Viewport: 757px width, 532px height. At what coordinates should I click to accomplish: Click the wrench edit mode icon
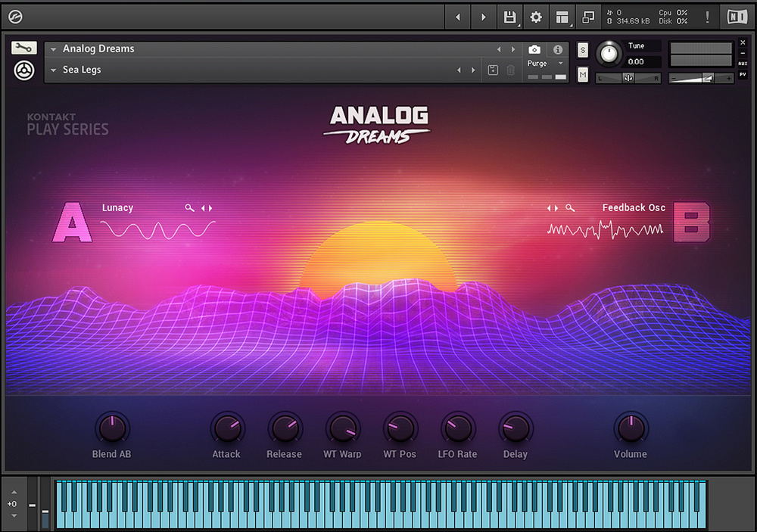coord(23,48)
